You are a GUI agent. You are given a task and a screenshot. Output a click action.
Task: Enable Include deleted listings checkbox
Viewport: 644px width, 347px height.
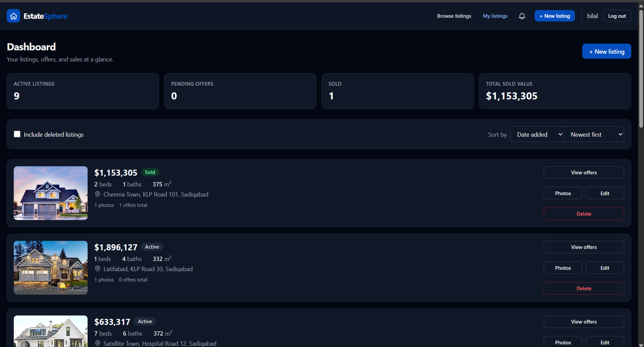pyautogui.click(x=17, y=134)
